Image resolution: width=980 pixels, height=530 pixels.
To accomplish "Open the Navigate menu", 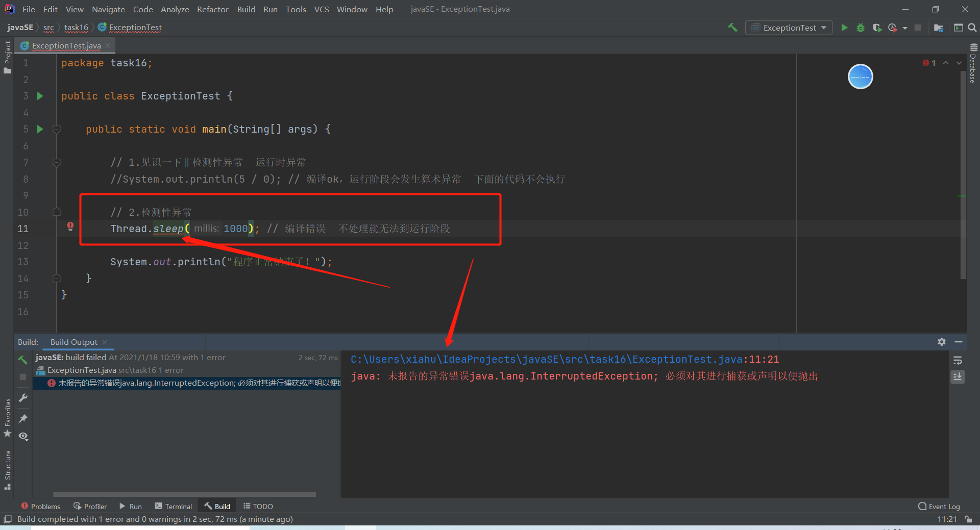I will (x=108, y=9).
